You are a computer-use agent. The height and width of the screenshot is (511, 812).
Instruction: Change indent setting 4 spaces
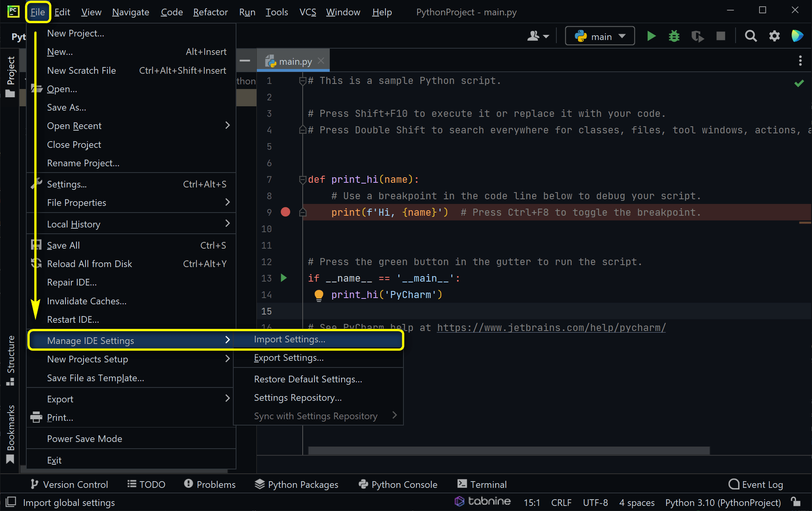[x=637, y=502]
